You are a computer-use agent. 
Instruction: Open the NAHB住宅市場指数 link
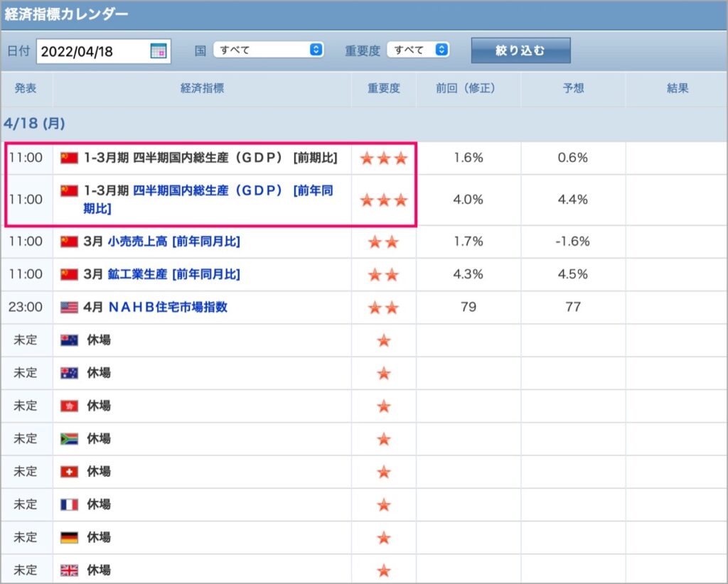coord(168,307)
